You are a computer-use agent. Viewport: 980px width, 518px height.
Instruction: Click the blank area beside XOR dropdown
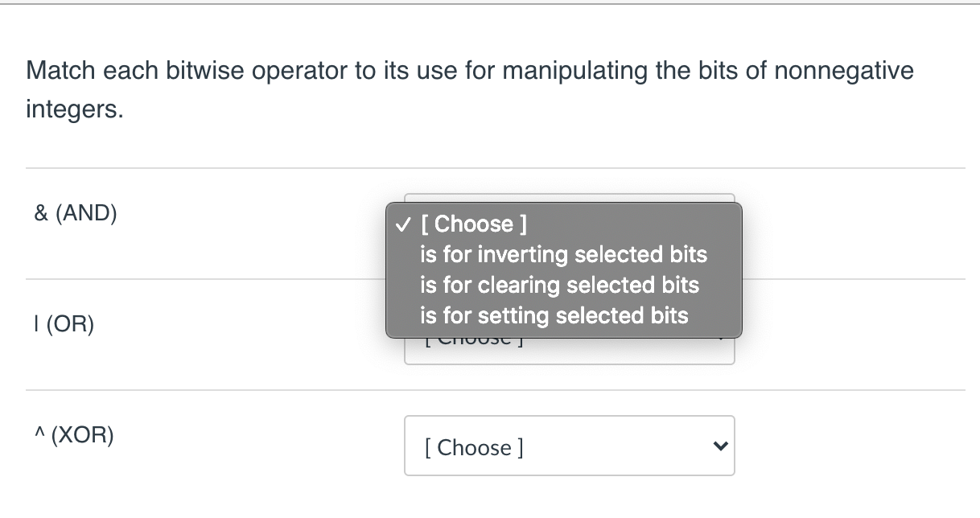click(x=845, y=446)
